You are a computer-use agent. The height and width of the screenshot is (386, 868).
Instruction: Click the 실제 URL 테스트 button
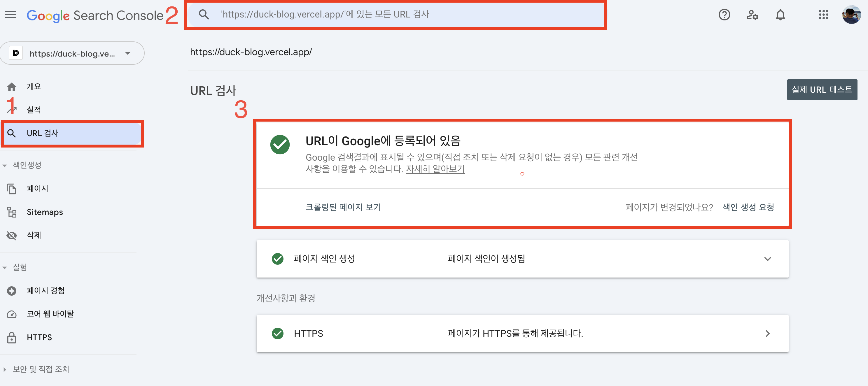[822, 90]
